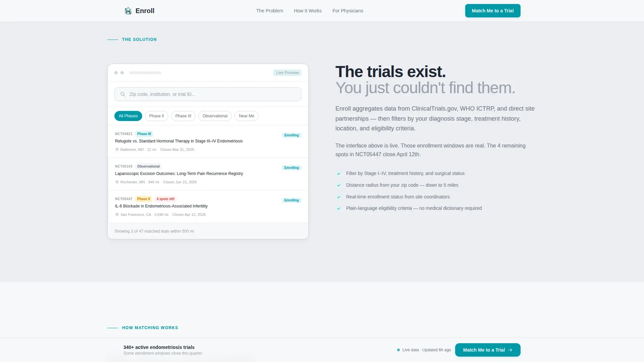Click the Enroll logo icon
The height and width of the screenshot is (362, 644).
click(x=128, y=11)
